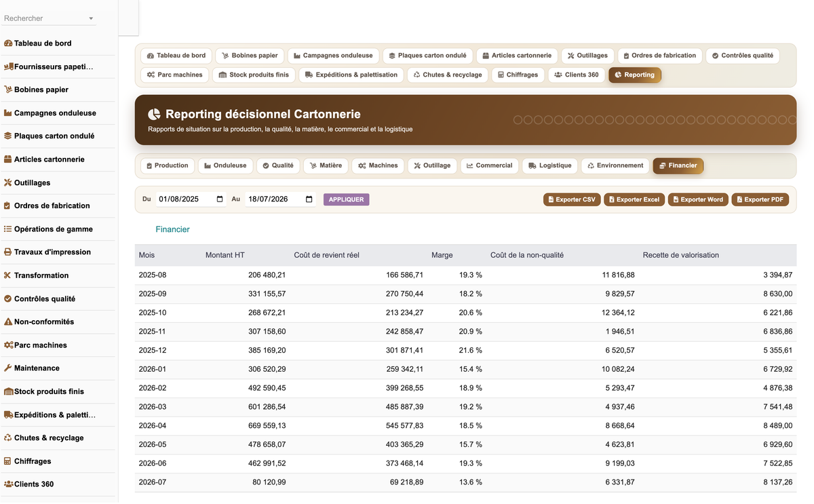Click the Tableau de bord sidebar icon
814x504 pixels.
point(8,43)
